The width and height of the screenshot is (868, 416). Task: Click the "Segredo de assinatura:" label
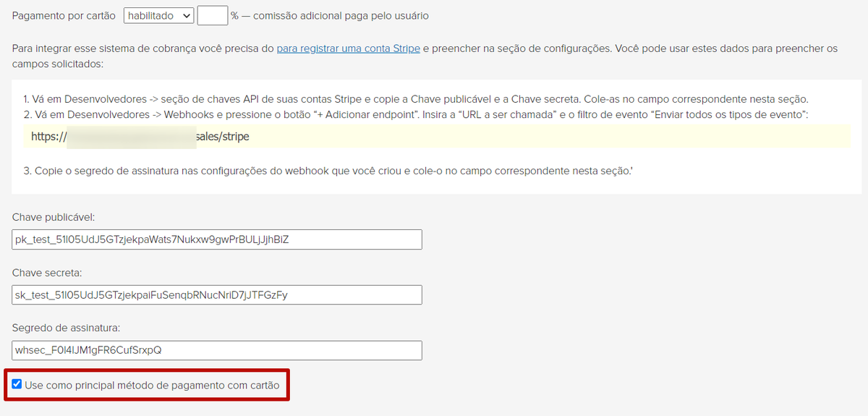66,328
